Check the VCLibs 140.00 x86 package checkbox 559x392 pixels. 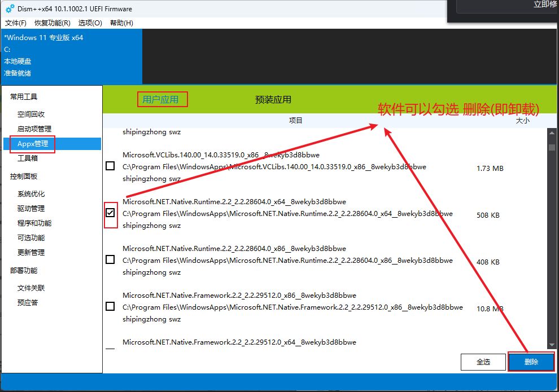(x=110, y=166)
